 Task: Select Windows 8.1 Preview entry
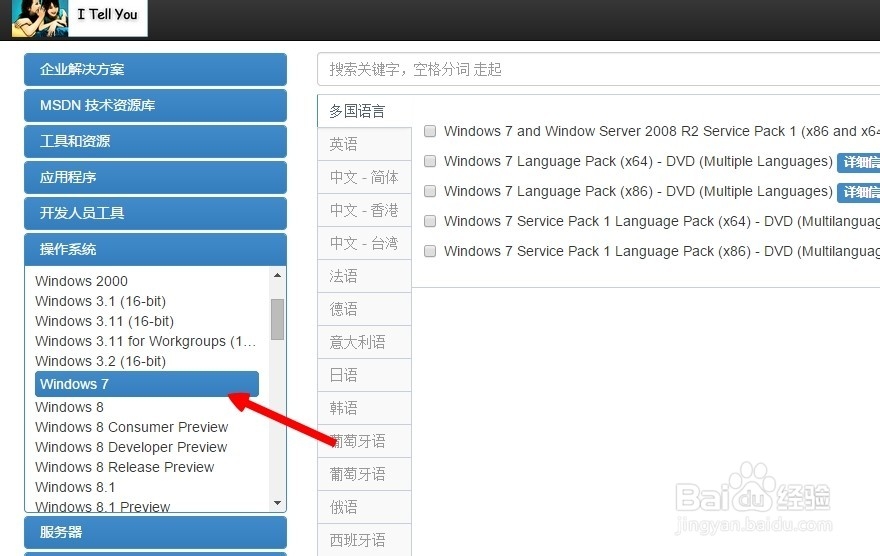click(102, 507)
